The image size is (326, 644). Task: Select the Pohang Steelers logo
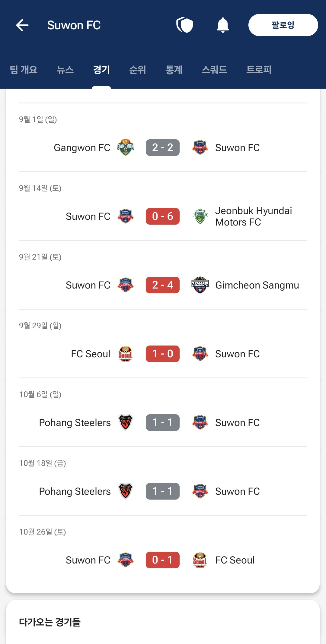point(126,422)
